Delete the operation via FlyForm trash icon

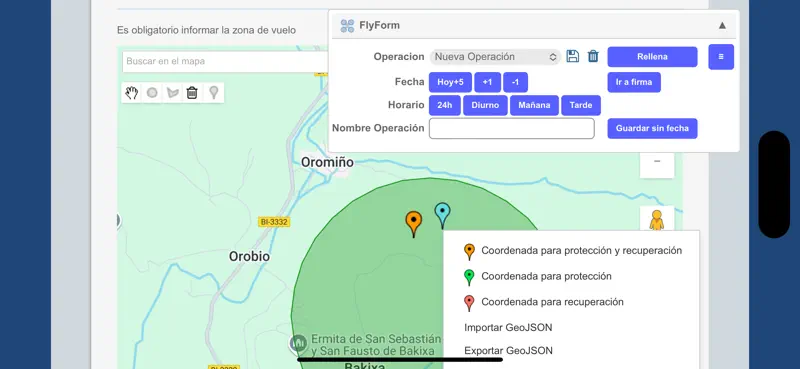pyautogui.click(x=593, y=56)
